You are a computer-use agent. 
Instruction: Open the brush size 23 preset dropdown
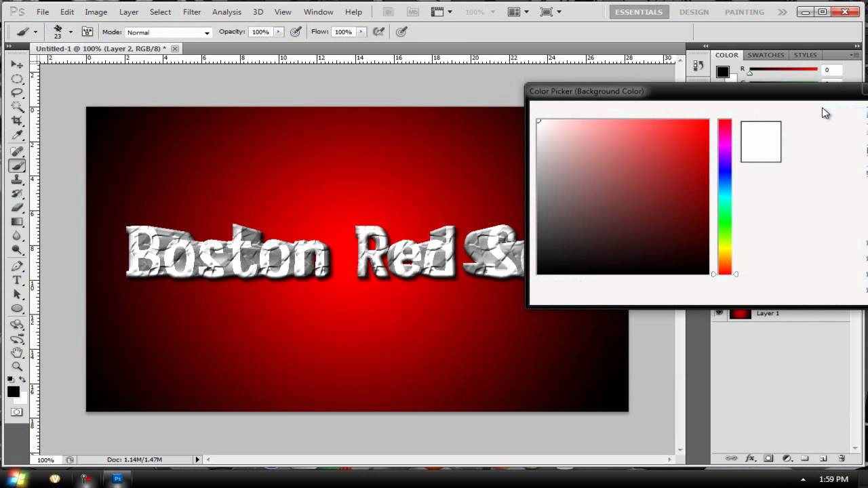(70, 32)
